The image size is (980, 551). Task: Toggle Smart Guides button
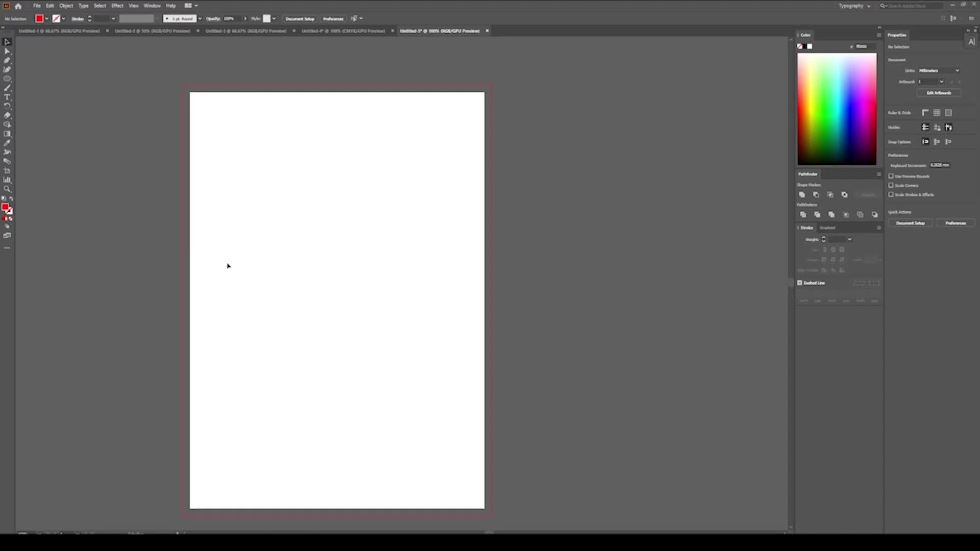[x=949, y=128]
